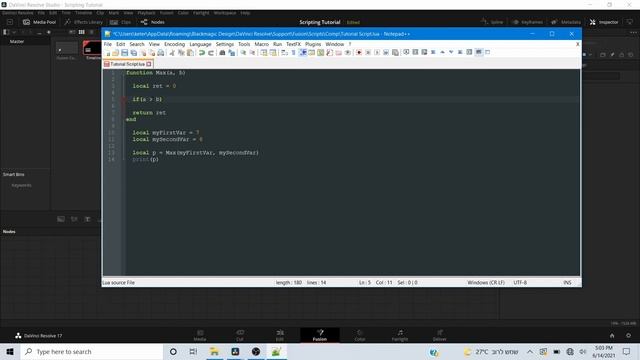The width and height of the screenshot is (640, 360).
Task: Click the UTF-8 encoding in status bar
Action: pyautogui.click(x=520, y=282)
